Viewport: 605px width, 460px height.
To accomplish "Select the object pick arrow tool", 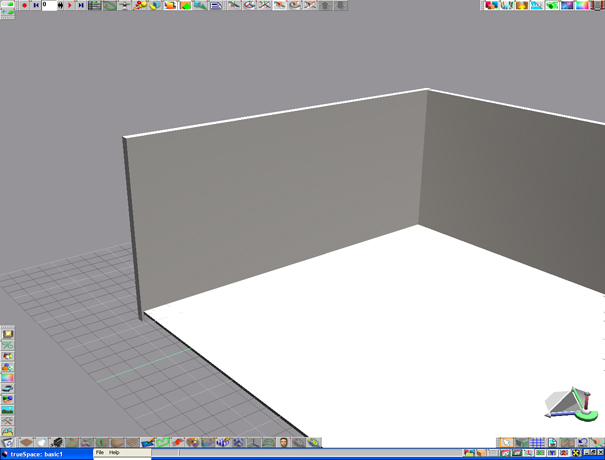I will [506, 442].
